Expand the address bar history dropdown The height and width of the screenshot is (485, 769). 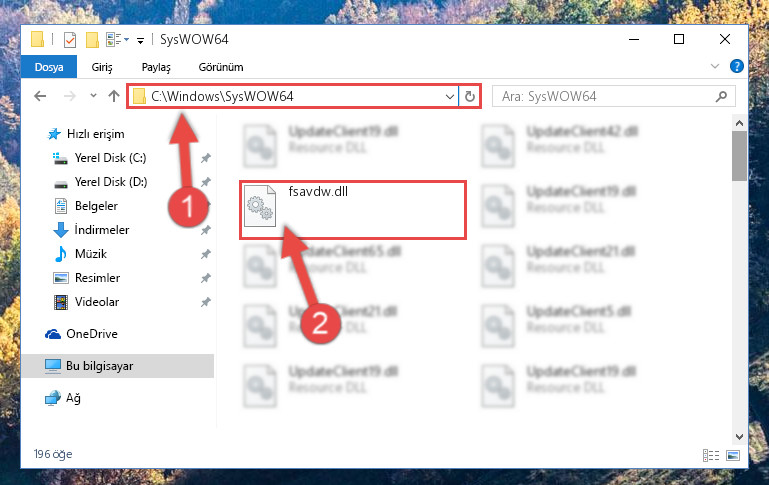click(x=449, y=97)
